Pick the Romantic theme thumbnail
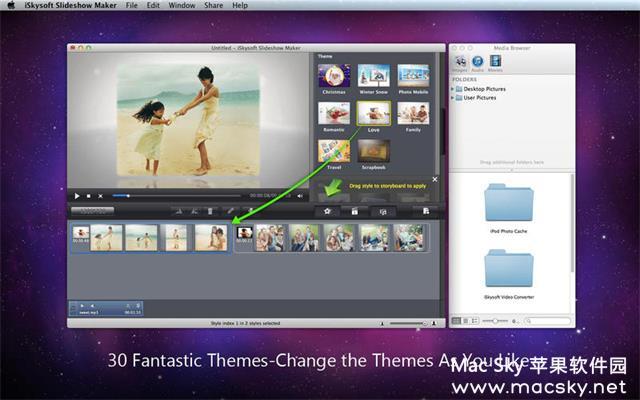This screenshot has height=400, width=640. [334, 113]
